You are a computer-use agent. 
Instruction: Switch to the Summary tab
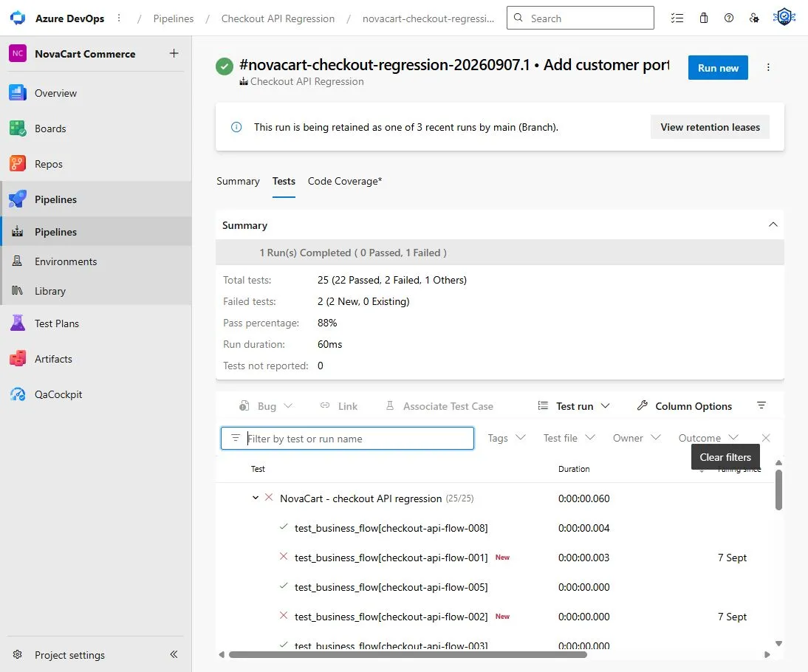tap(238, 182)
